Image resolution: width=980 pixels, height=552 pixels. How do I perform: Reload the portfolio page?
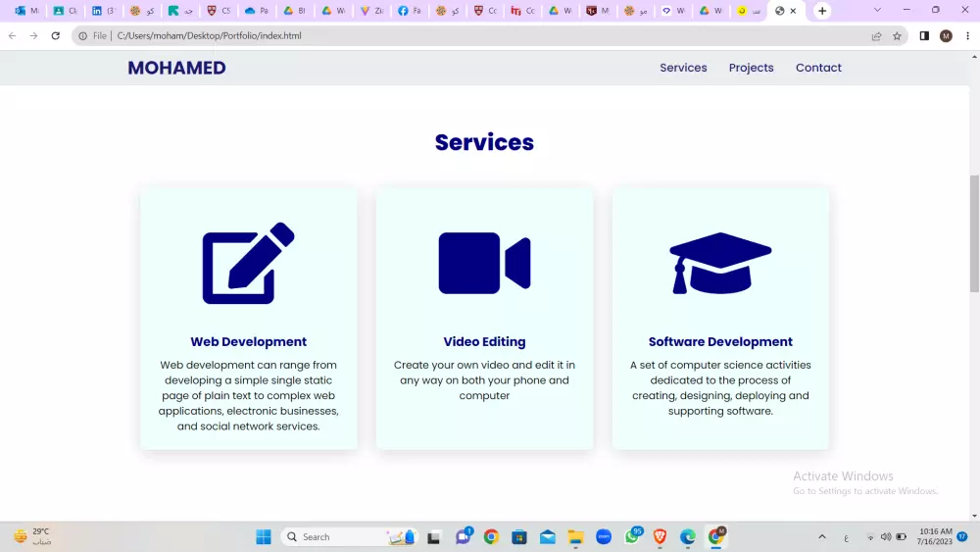click(x=56, y=35)
